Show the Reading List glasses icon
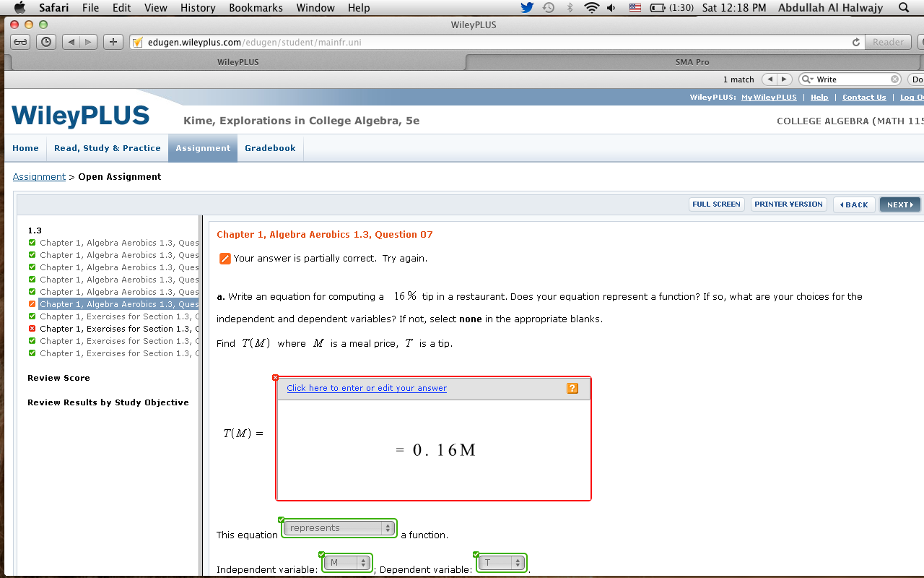The image size is (924, 578). tap(21, 42)
